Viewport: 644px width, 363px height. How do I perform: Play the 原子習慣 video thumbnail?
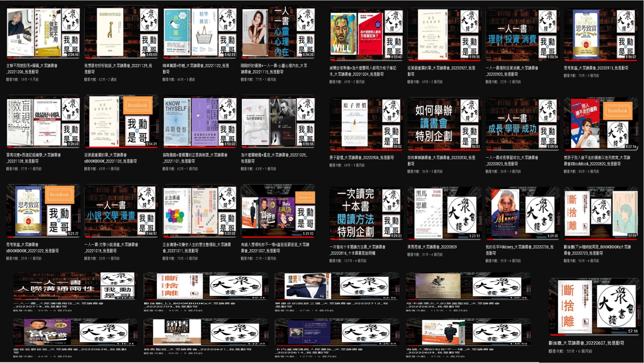[366, 123]
